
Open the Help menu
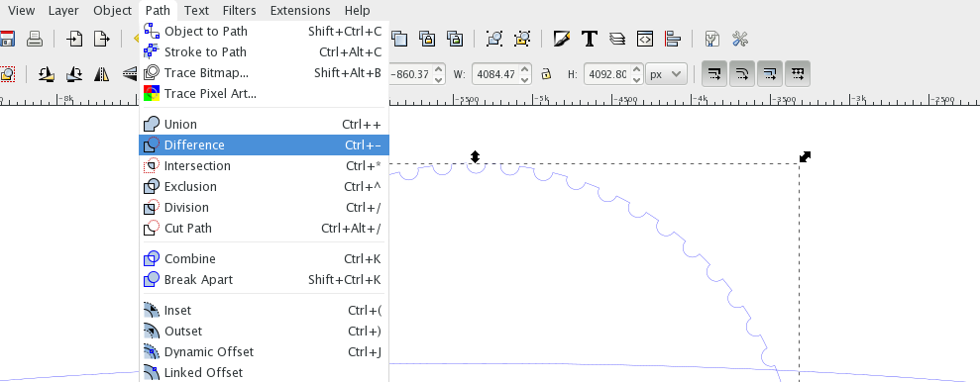[x=357, y=10]
